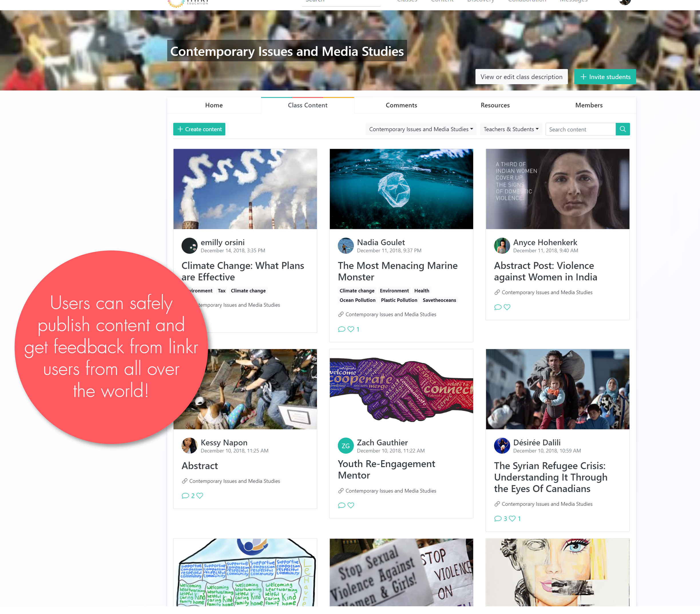Open emilly orsini's profile picture

tap(189, 246)
